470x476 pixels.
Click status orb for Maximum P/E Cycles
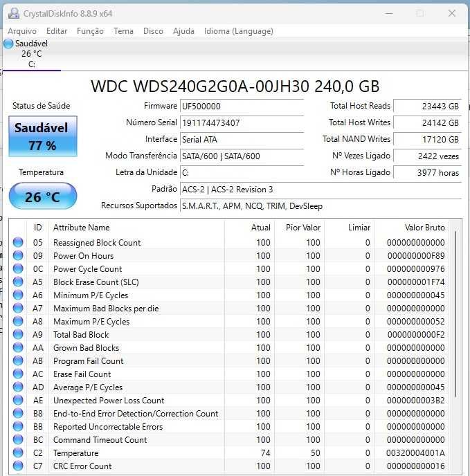click(x=18, y=321)
